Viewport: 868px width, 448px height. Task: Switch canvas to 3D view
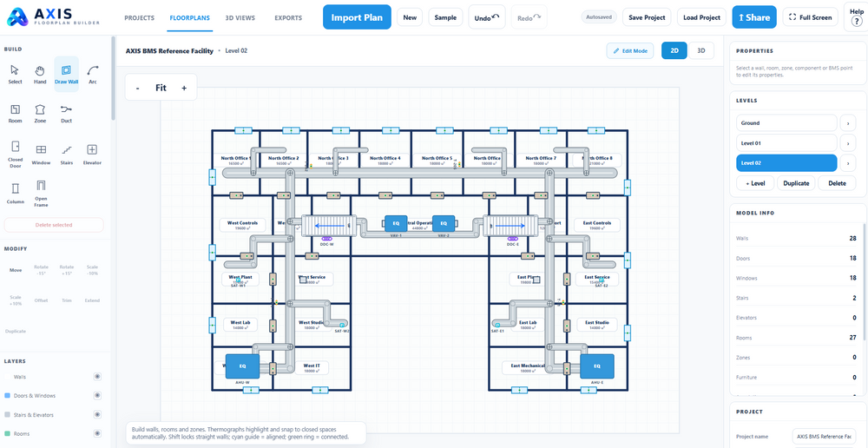click(x=700, y=50)
